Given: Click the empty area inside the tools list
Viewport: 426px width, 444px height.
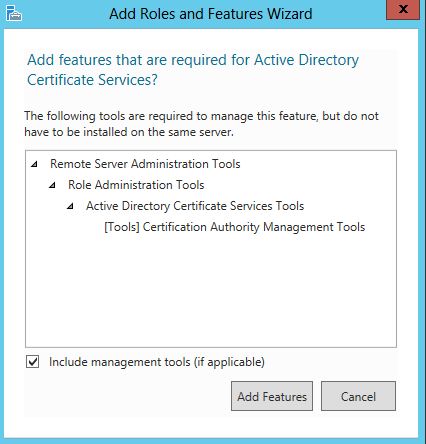Looking at the screenshot, I should click(x=211, y=290).
